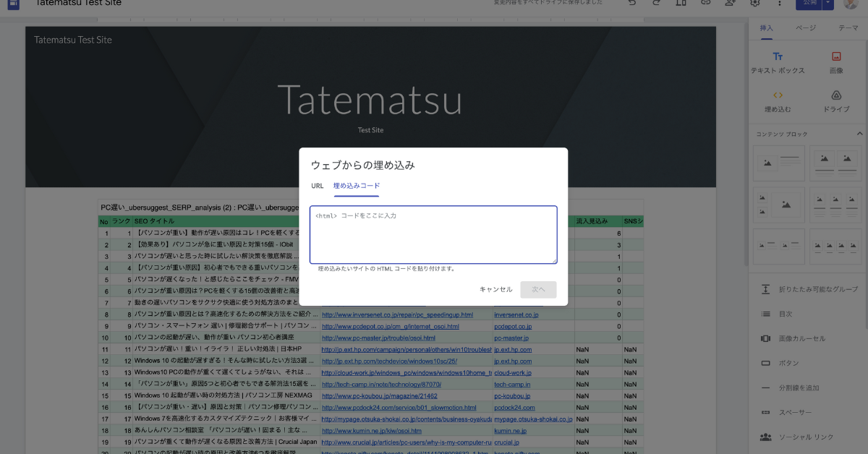Open the 公開 button dropdown arrow
The width and height of the screenshot is (868, 454).
click(x=828, y=5)
